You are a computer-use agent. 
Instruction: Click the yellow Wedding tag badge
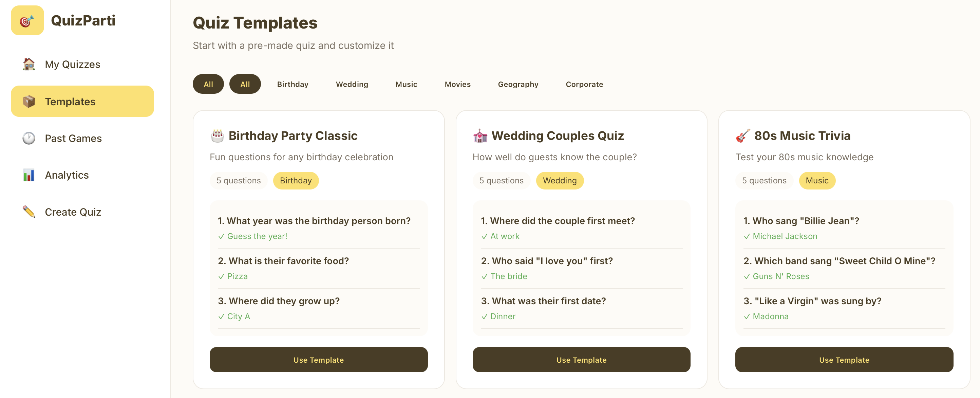[559, 181]
